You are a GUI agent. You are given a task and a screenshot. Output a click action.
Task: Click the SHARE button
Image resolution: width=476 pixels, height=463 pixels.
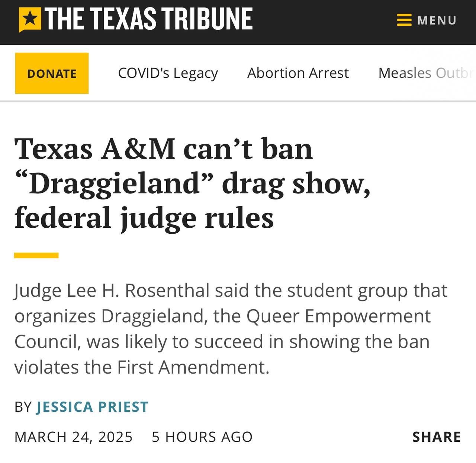pyautogui.click(x=437, y=437)
